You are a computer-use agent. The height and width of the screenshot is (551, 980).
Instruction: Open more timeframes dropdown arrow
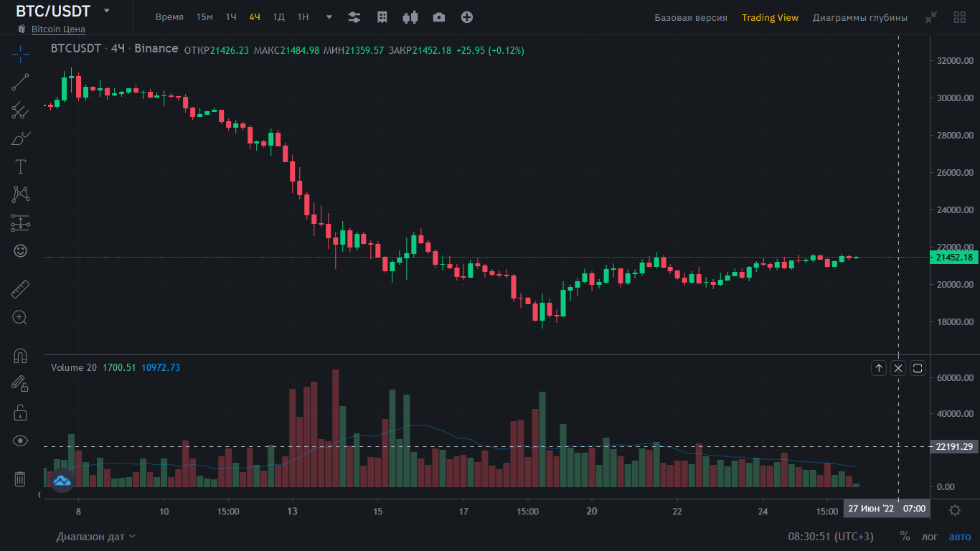(329, 17)
